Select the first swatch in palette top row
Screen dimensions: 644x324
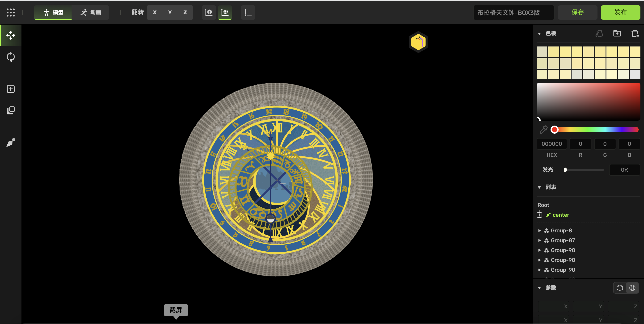(x=542, y=52)
